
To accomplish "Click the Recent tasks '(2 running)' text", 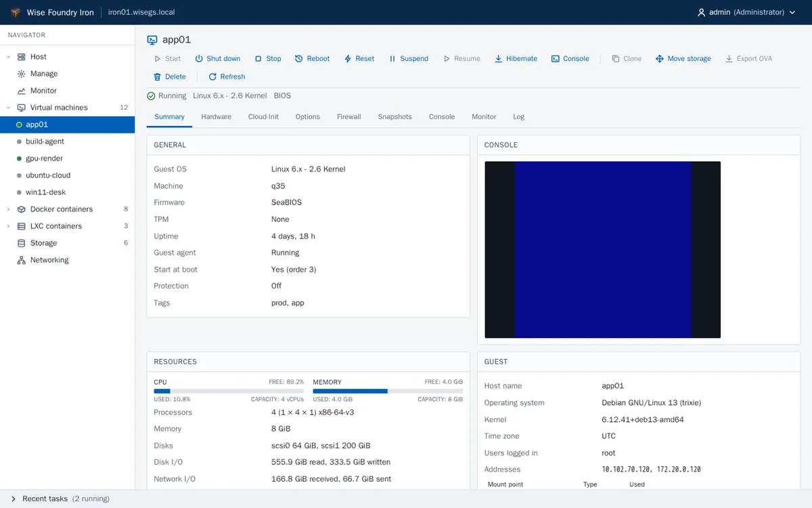I will pyautogui.click(x=91, y=499).
